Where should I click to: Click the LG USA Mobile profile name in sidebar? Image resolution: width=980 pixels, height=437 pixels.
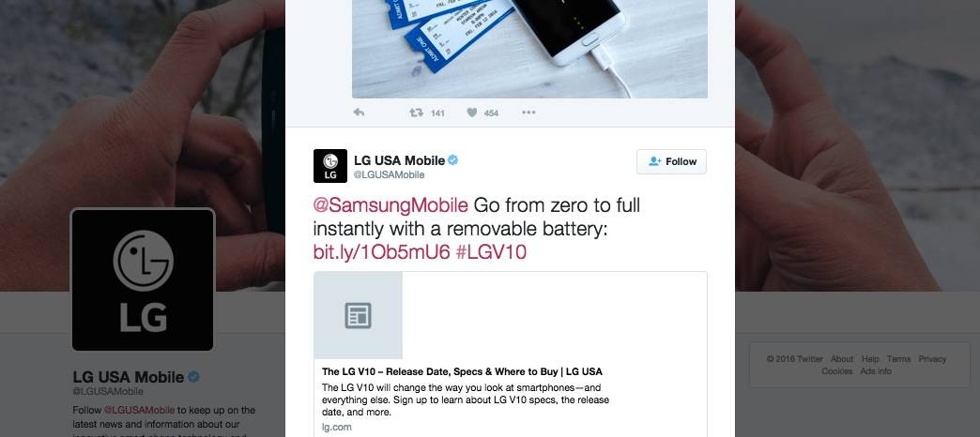(x=129, y=377)
